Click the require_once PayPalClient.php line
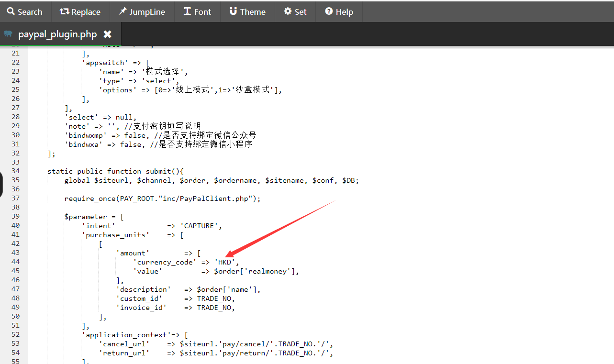The height and width of the screenshot is (364, 614). pos(163,199)
